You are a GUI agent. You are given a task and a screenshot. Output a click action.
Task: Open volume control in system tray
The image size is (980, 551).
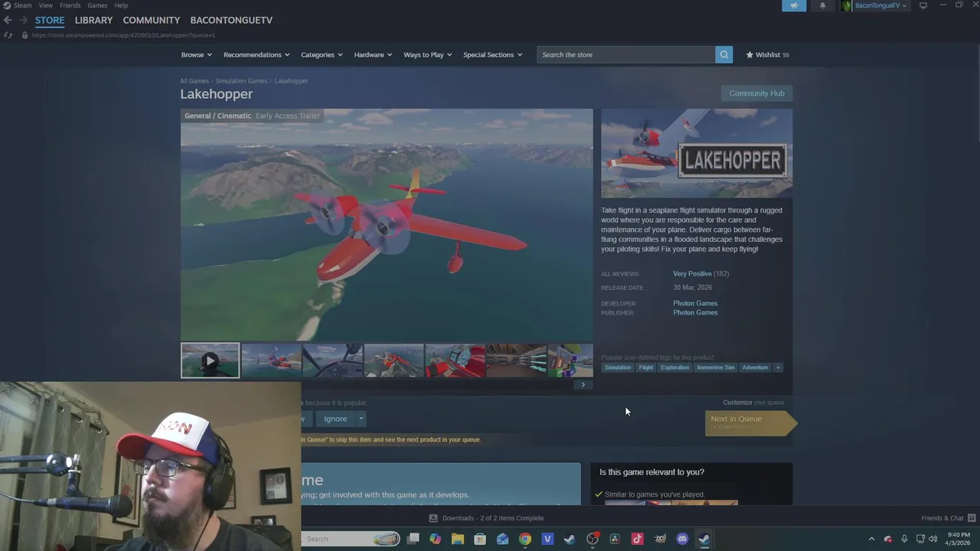pyautogui.click(x=933, y=539)
